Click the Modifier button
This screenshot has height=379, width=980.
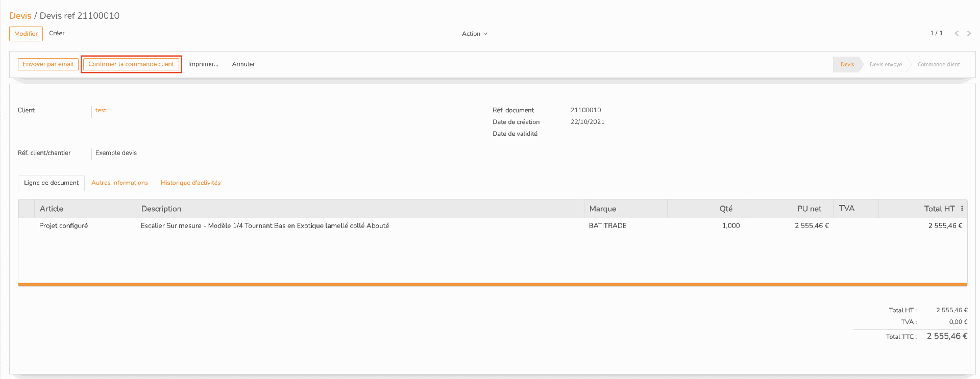click(x=26, y=34)
